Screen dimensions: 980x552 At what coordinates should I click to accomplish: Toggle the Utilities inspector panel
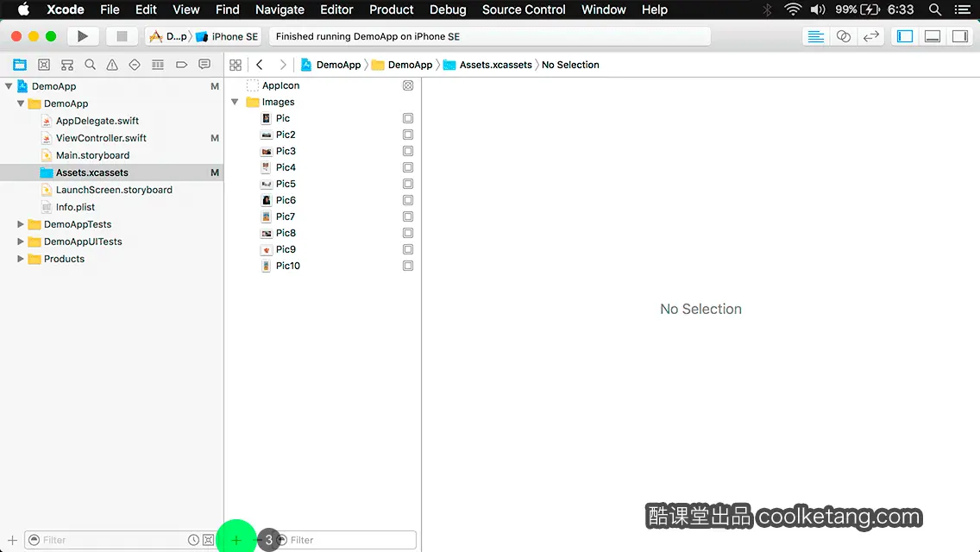960,36
